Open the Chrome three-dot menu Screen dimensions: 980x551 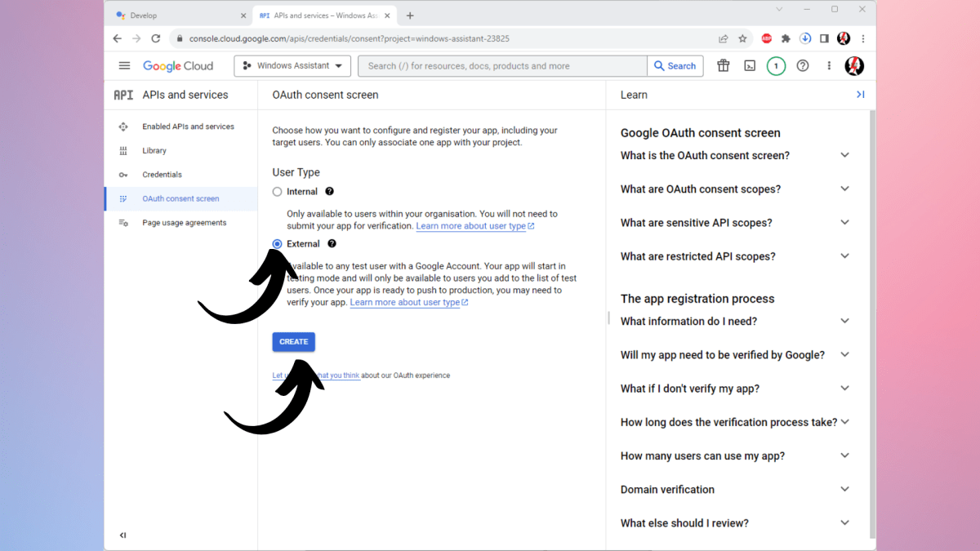863,38
